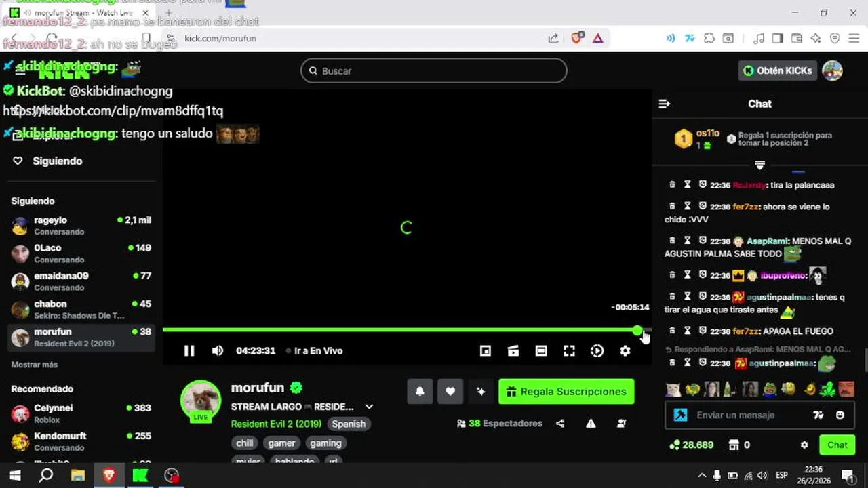Open picture-in-picture mini player
Viewport: 868px width, 488px height.
click(x=486, y=350)
